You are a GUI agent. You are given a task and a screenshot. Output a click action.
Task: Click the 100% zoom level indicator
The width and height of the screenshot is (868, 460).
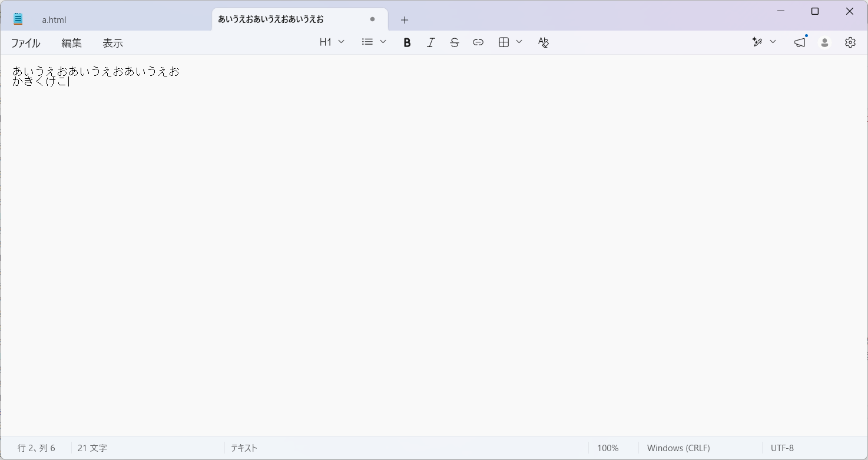click(x=608, y=448)
